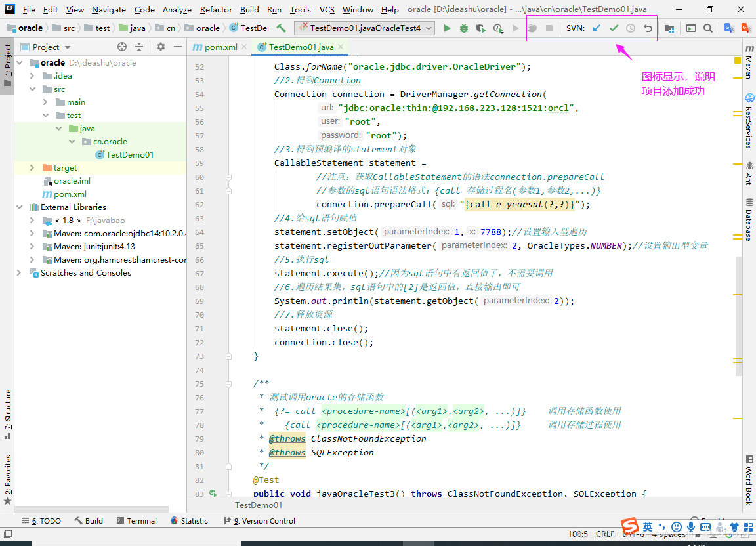Viewport: 756px width, 546px height.
Task: Expand the target folder
Action: click(x=32, y=168)
